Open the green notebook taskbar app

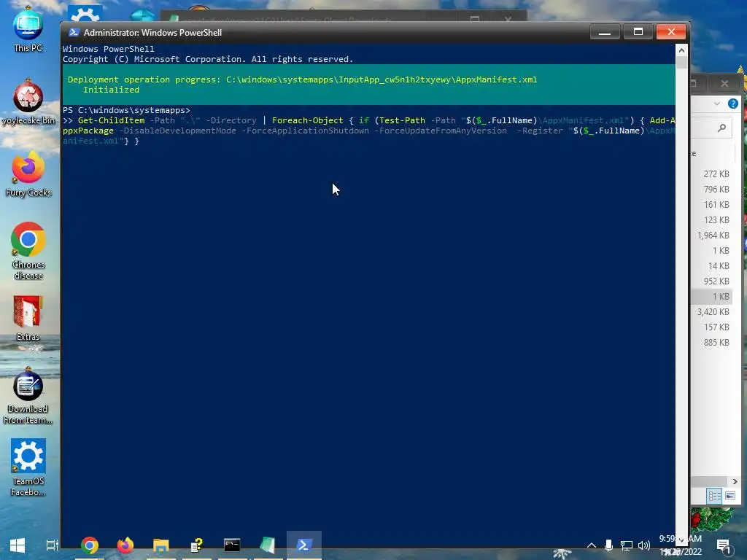point(268,545)
